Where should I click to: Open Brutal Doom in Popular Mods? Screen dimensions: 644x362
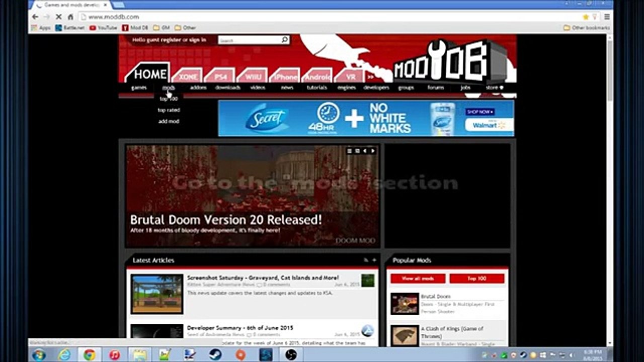click(x=436, y=297)
